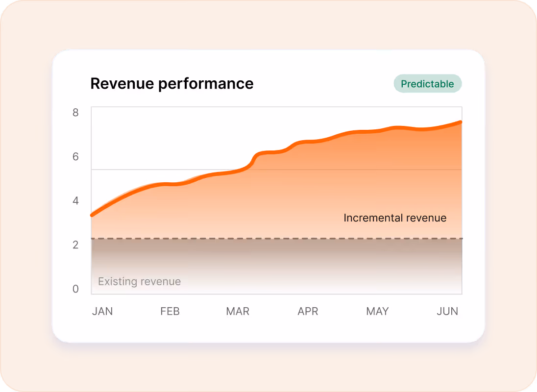The image size is (537, 392).
Task: Click the y-axis value 0
Action: 75,289
